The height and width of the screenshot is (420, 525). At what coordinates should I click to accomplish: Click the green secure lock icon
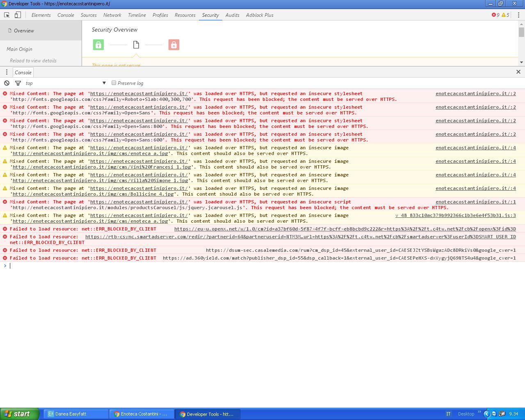coord(98,45)
